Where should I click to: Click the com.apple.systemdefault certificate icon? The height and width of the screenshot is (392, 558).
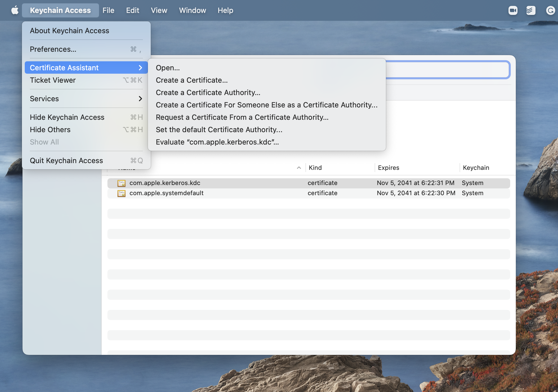tap(121, 193)
